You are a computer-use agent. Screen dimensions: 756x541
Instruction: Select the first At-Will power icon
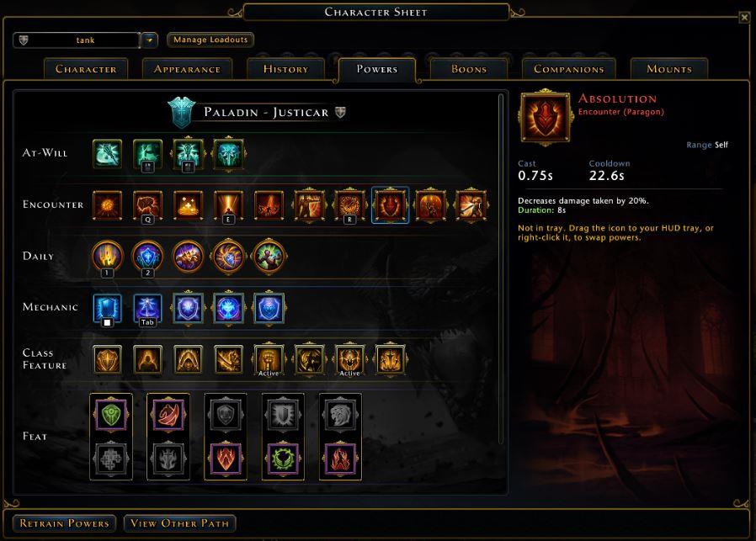click(x=107, y=154)
